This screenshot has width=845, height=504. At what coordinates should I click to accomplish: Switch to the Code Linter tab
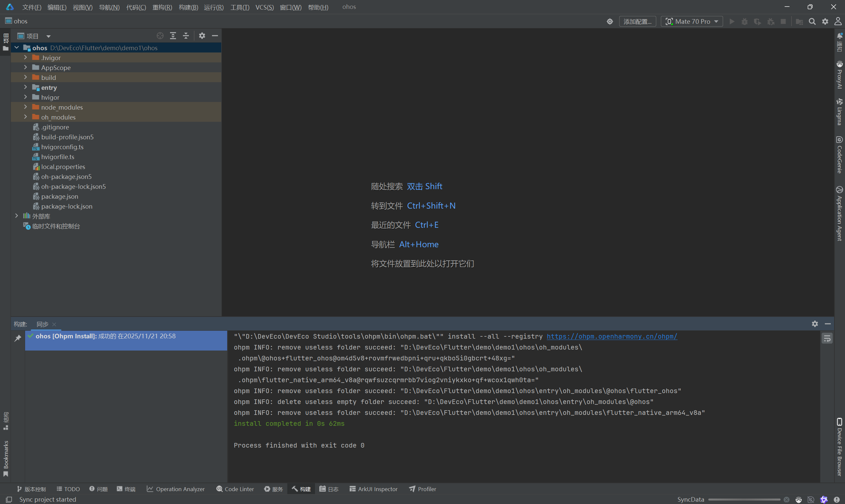(x=235, y=489)
